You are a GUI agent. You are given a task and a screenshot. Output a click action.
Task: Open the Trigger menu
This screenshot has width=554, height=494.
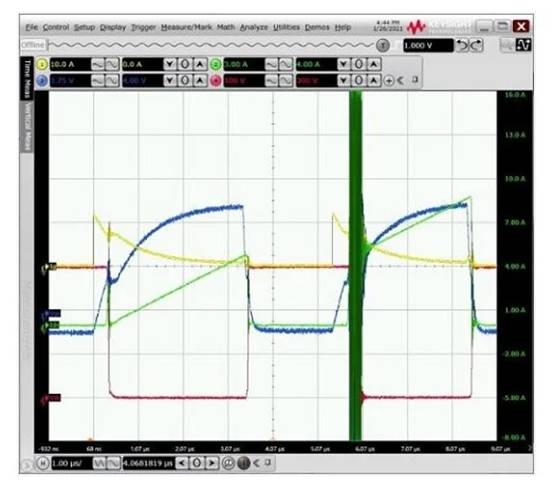(x=143, y=27)
